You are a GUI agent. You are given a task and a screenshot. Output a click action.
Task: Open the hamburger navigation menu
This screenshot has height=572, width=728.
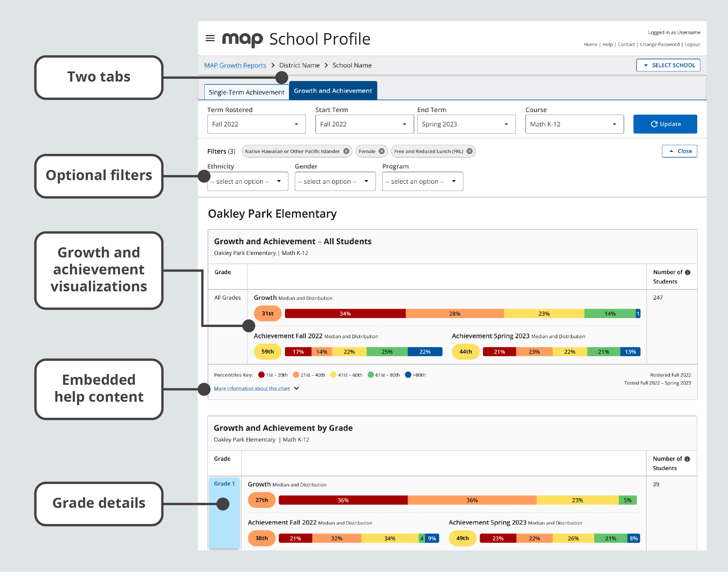pos(210,38)
